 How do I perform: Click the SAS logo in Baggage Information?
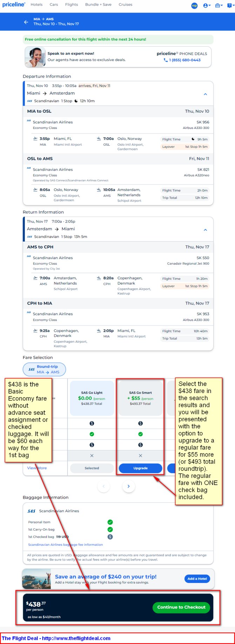[32, 511]
